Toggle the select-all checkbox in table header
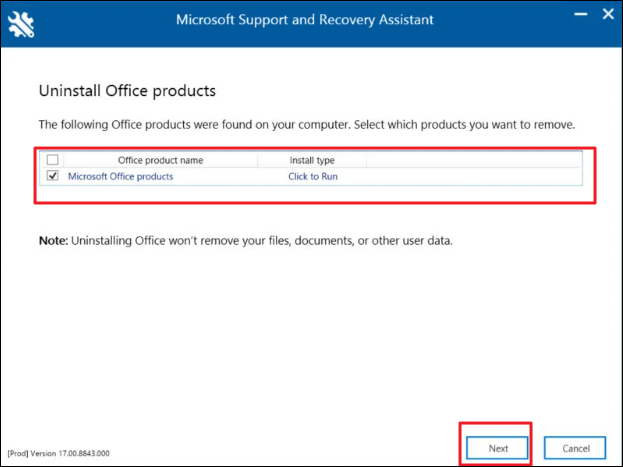Image resolution: width=623 pixels, height=467 pixels. click(x=52, y=160)
